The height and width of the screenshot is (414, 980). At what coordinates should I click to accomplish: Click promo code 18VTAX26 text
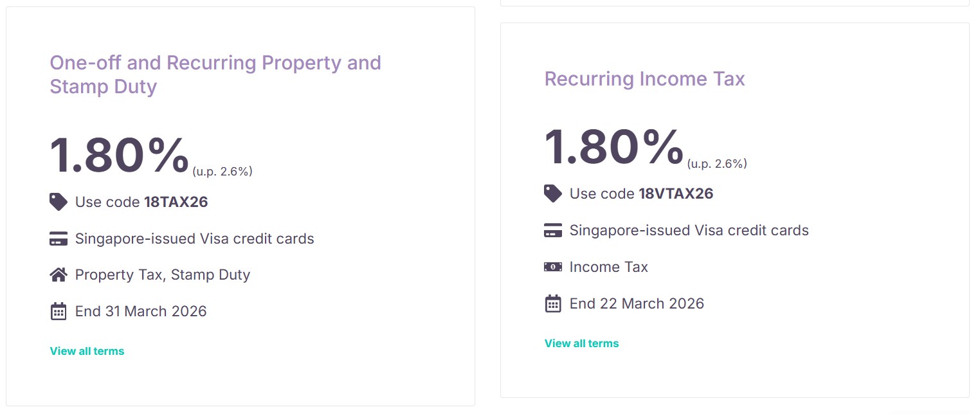676,194
